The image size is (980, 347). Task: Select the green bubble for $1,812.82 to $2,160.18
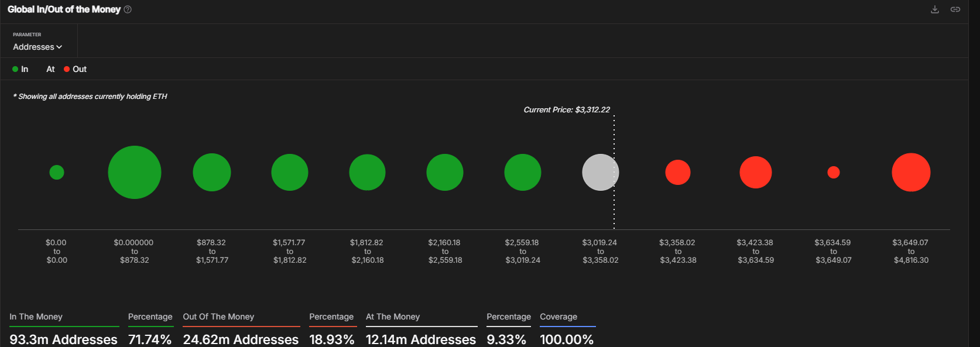(x=367, y=172)
